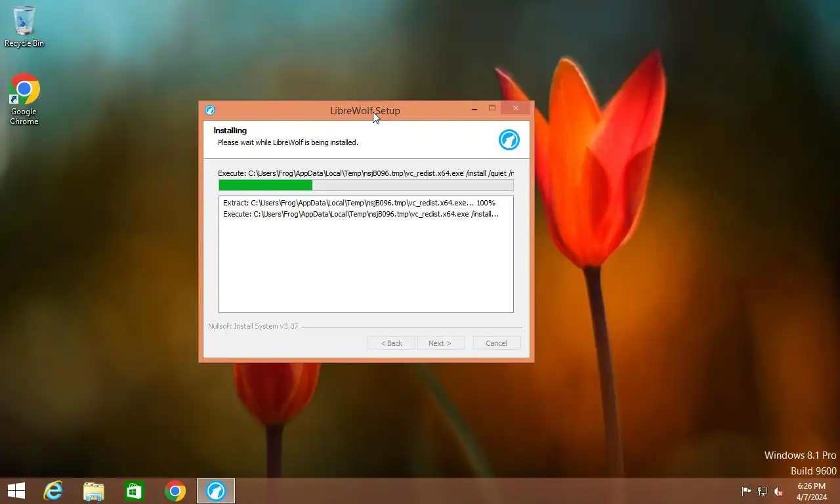
Task: Click the Nullsoft Install System v3.07 label
Action: point(253,326)
